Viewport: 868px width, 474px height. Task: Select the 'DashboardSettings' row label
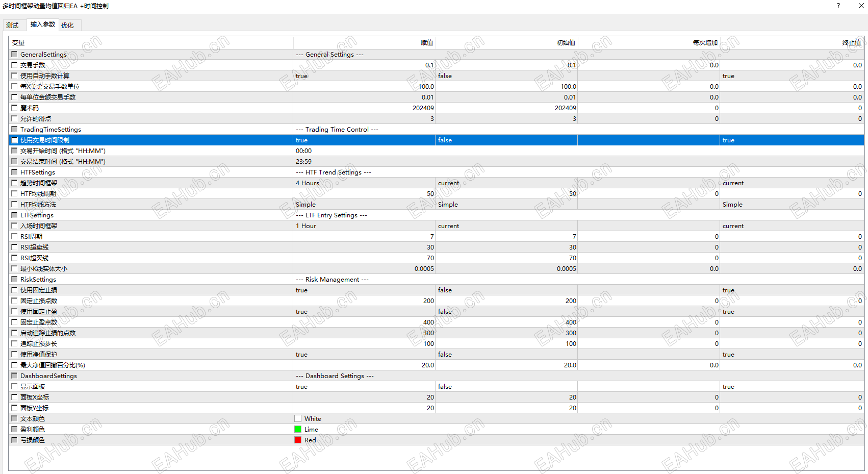click(x=48, y=376)
